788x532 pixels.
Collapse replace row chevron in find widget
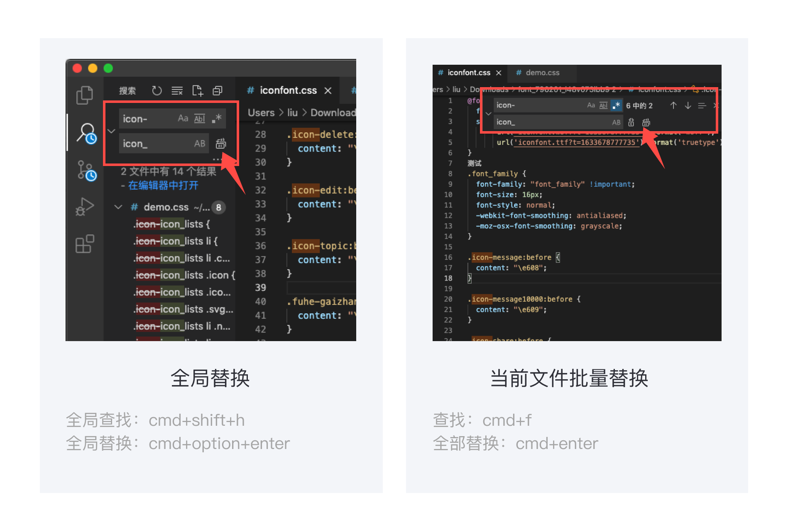click(x=488, y=114)
